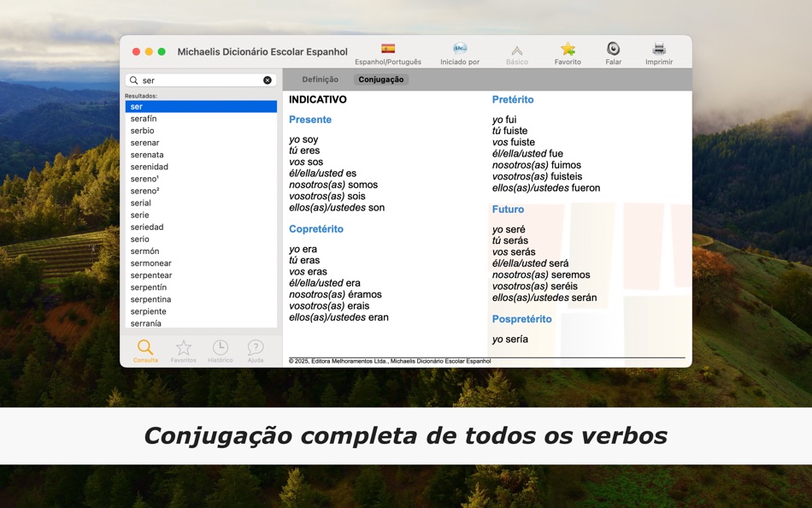Switch to the Definição tab
The width and height of the screenshot is (812, 508).
coord(320,80)
